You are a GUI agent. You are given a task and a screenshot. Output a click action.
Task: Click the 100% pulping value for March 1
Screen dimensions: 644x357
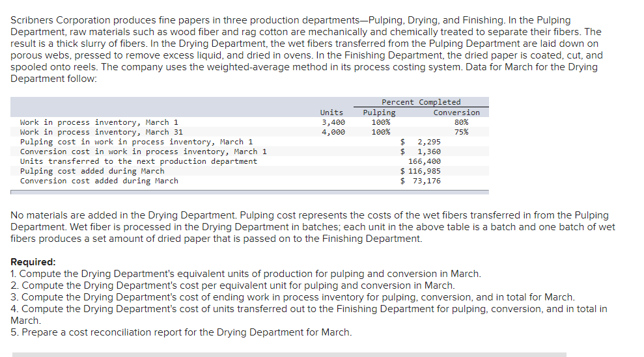pos(381,122)
